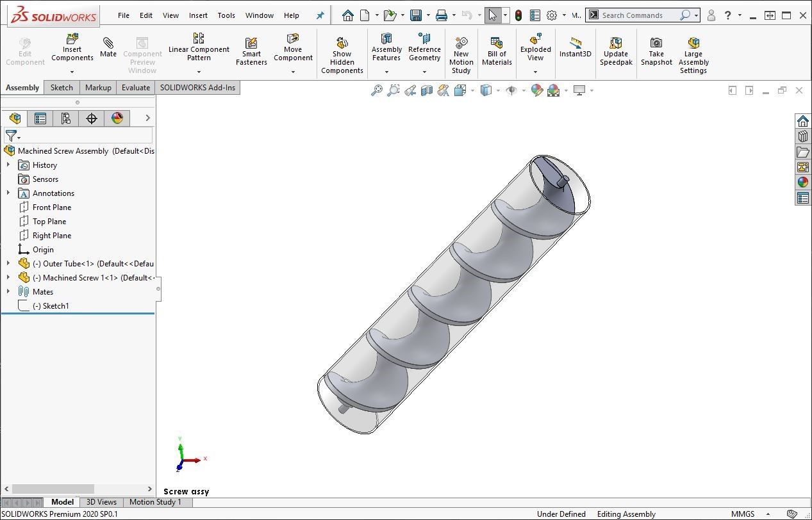Toggle the Hide/Show Items eye icon
Screen dimensions: 812x520
point(511,91)
